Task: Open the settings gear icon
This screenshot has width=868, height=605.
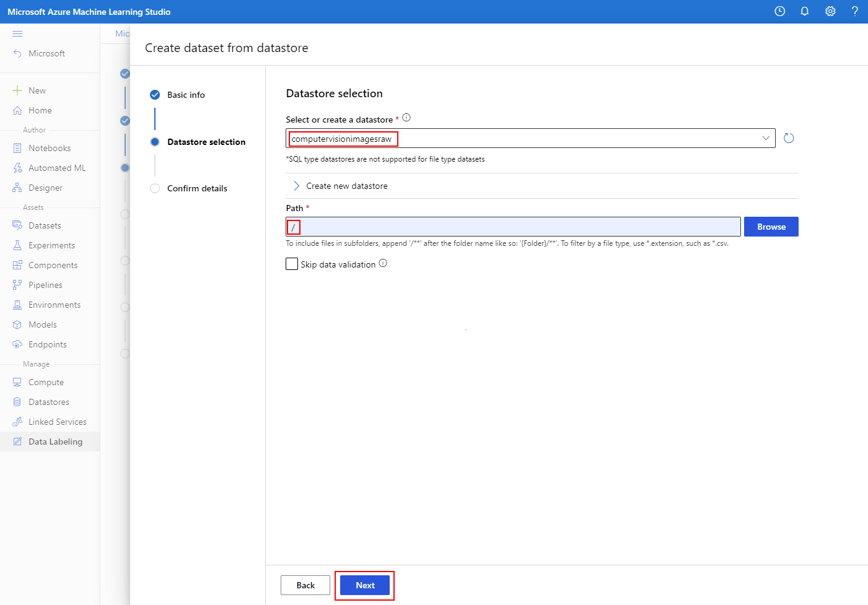Action: pyautogui.click(x=830, y=11)
